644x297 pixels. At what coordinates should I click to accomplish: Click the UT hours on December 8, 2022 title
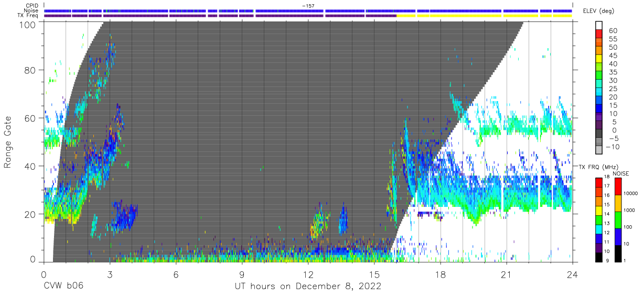(x=308, y=287)
